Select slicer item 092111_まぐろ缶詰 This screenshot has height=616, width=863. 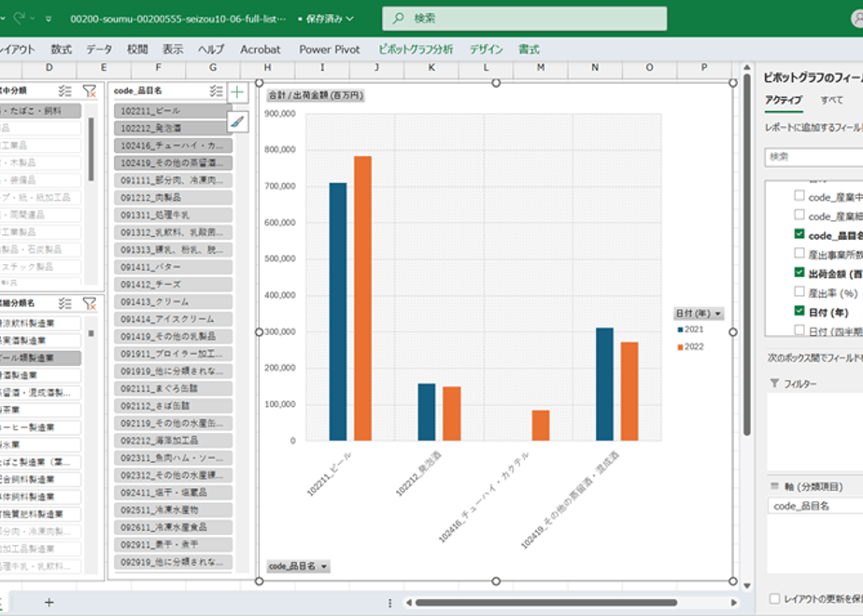pyautogui.click(x=173, y=388)
